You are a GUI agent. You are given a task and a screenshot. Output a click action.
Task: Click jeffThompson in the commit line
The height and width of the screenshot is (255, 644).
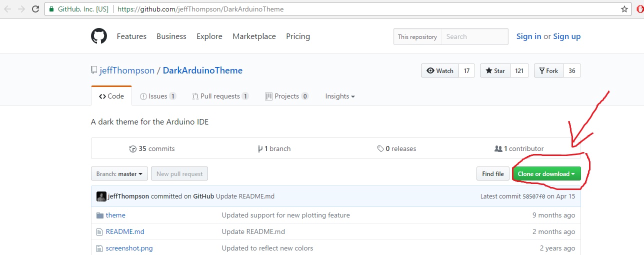[128, 196]
